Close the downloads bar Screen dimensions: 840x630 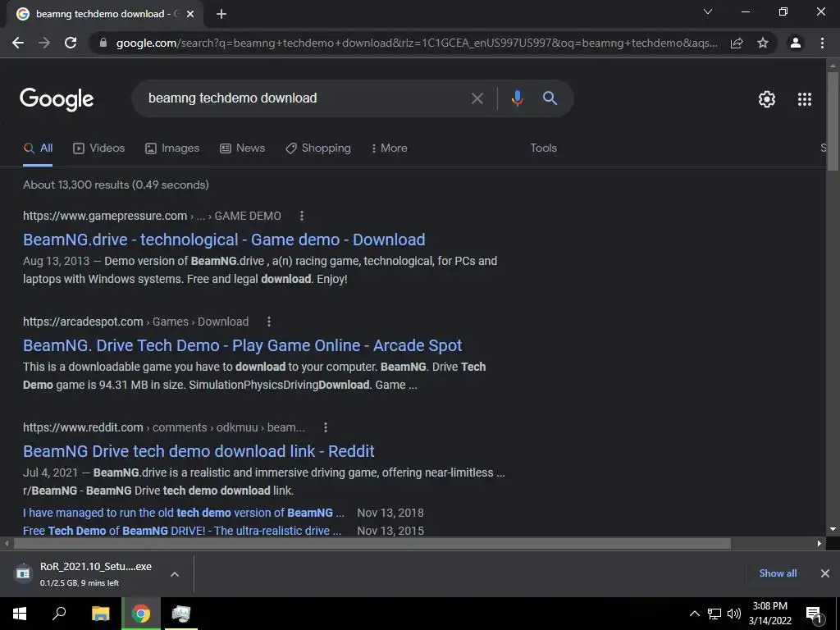pyautogui.click(x=825, y=573)
